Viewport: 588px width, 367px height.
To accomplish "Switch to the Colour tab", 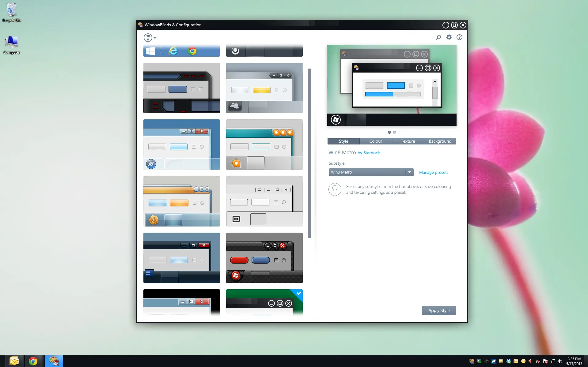I will pyautogui.click(x=376, y=141).
